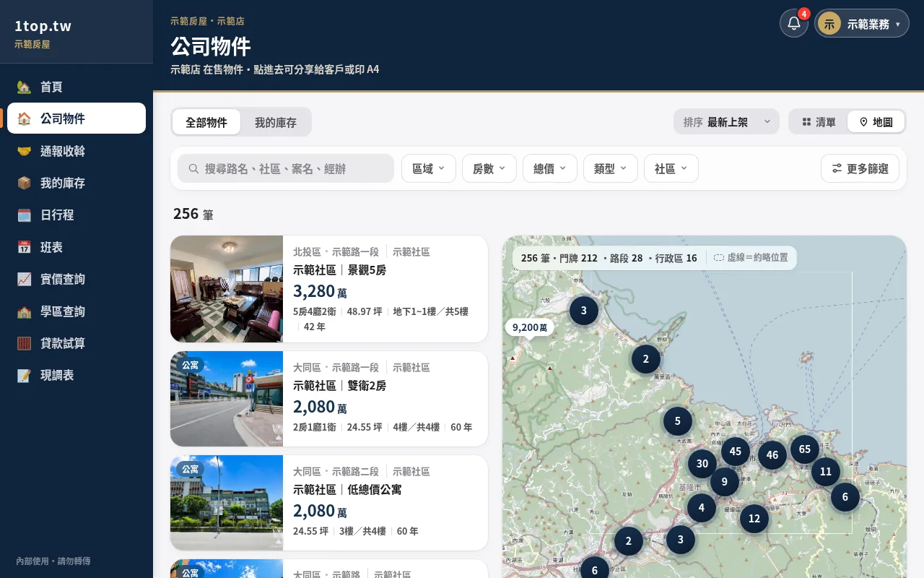Click the 更多篩選 sliders icon

[837, 168]
